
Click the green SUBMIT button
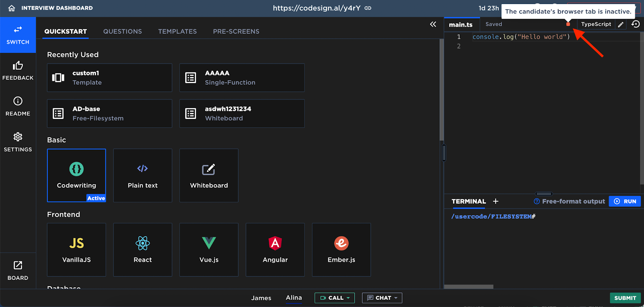click(x=625, y=298)
